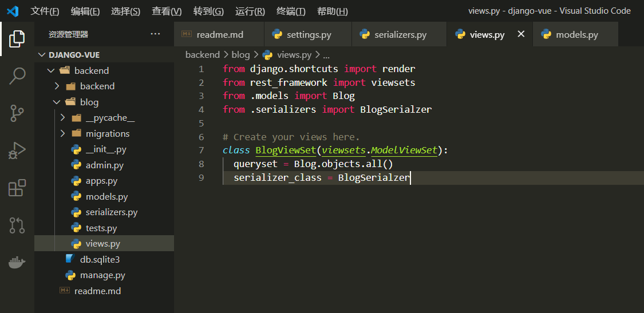Open tests.py in the explorer

coord(104,228)
